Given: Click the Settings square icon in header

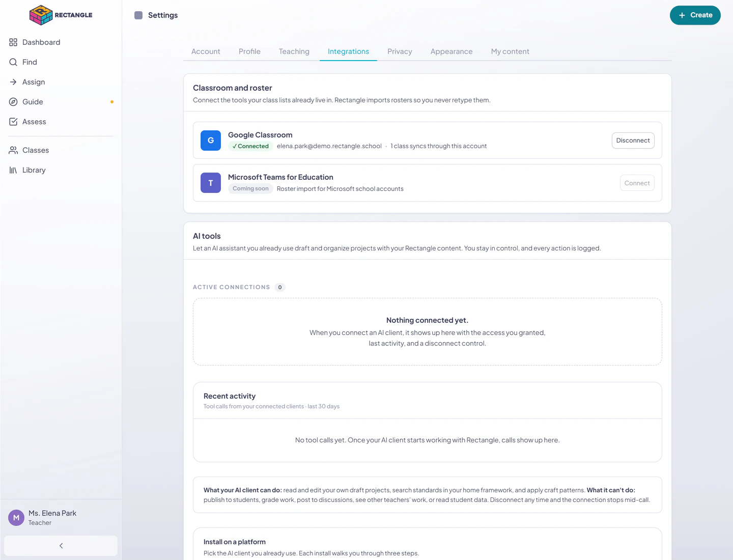Looking at the screenshot, I should pyautogui.click(x=138, y=15).
